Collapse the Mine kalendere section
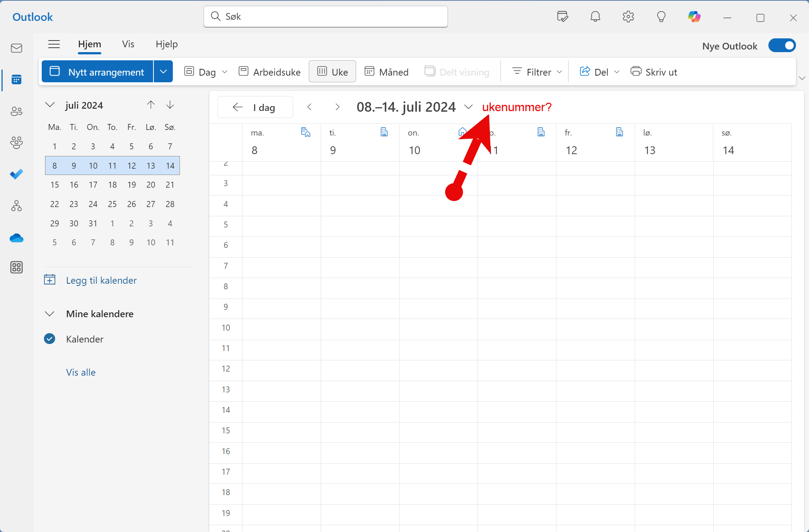The image size is (809, 532). tap(50, 314)
